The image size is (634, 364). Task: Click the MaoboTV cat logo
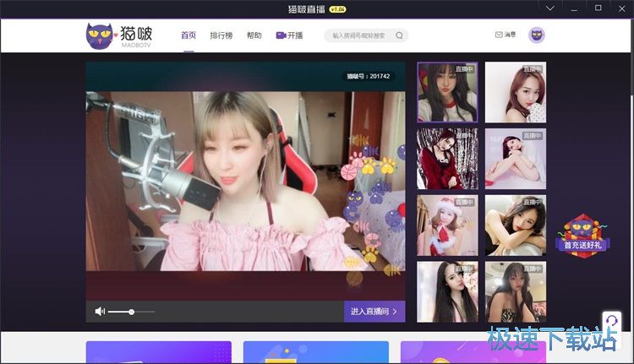119,35
